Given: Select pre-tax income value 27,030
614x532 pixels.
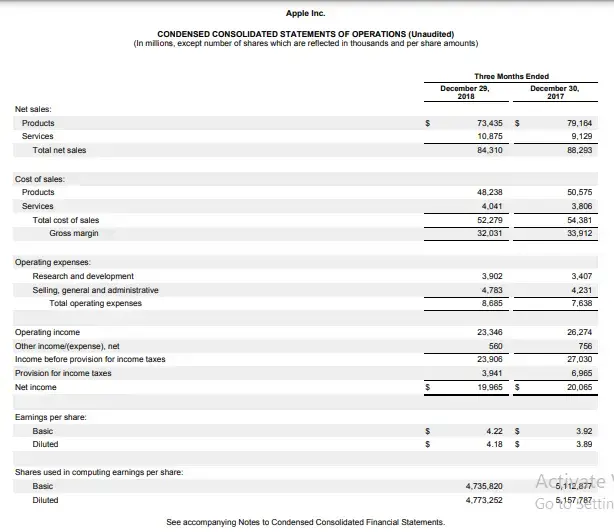Looking at the screenshot, I should pos(580,359).
